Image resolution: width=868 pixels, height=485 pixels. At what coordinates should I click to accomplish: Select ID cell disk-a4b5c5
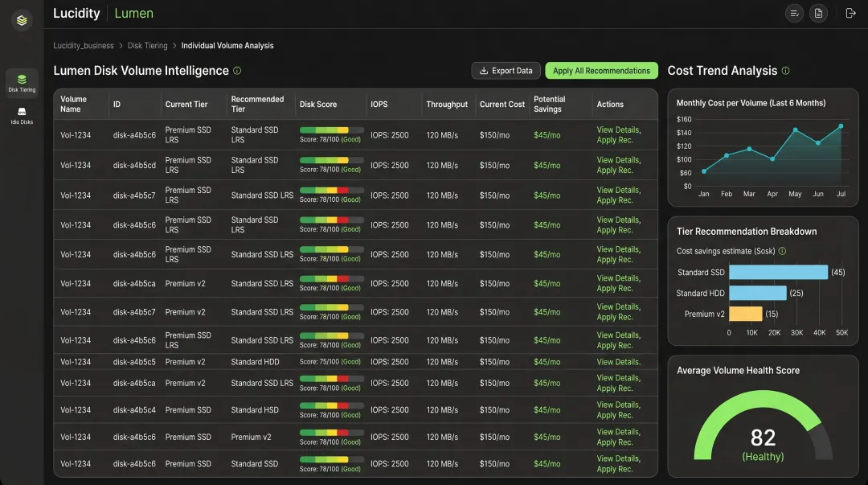point(134,362)
